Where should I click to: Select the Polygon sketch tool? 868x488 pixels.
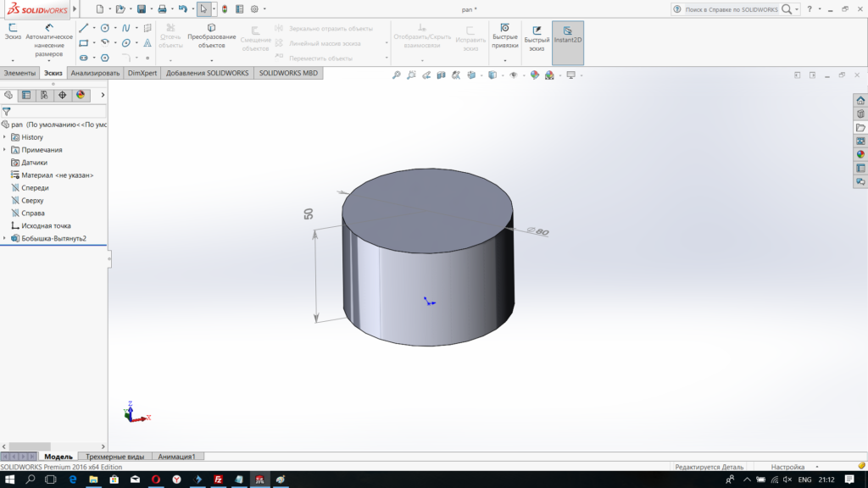[104, 58]
